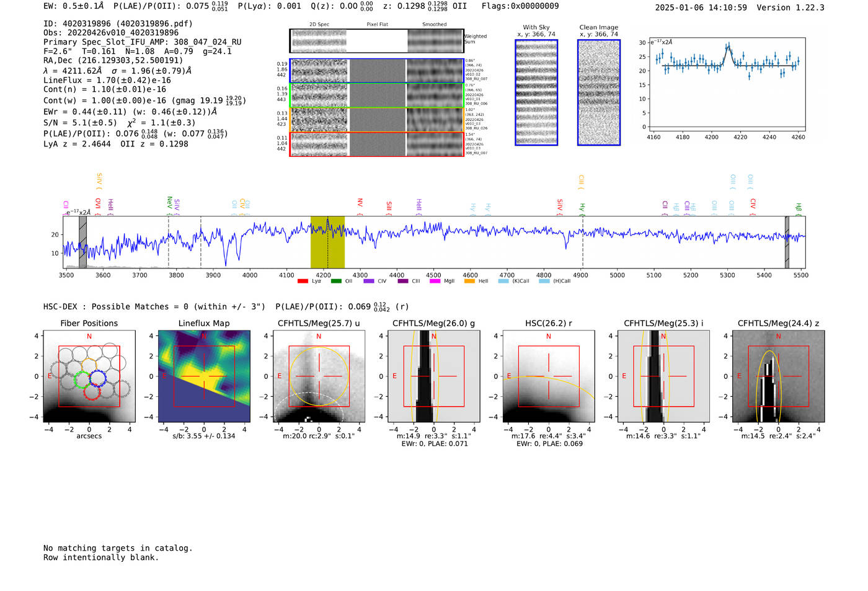The height and width of the screenshot is (591, 868).
Task: Click the '2025-01-06 14:10:59' timestamp
Action: tap(701, 7)
